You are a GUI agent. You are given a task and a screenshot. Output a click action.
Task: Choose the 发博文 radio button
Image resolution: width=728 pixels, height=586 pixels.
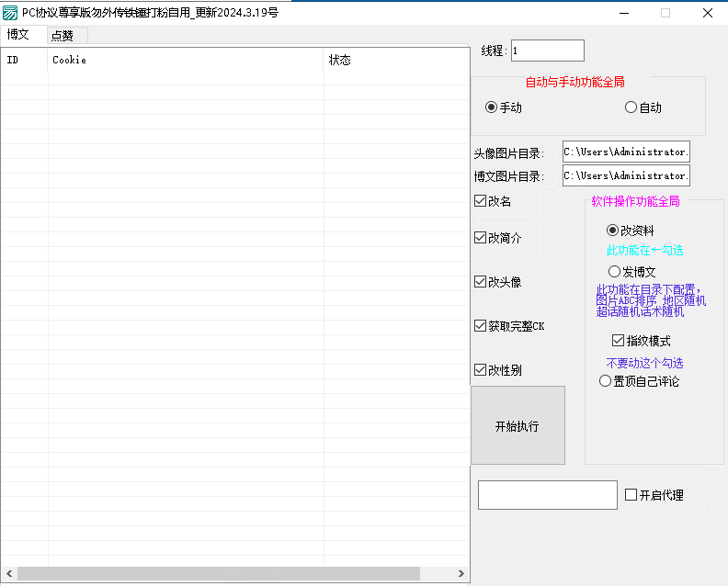614,272
